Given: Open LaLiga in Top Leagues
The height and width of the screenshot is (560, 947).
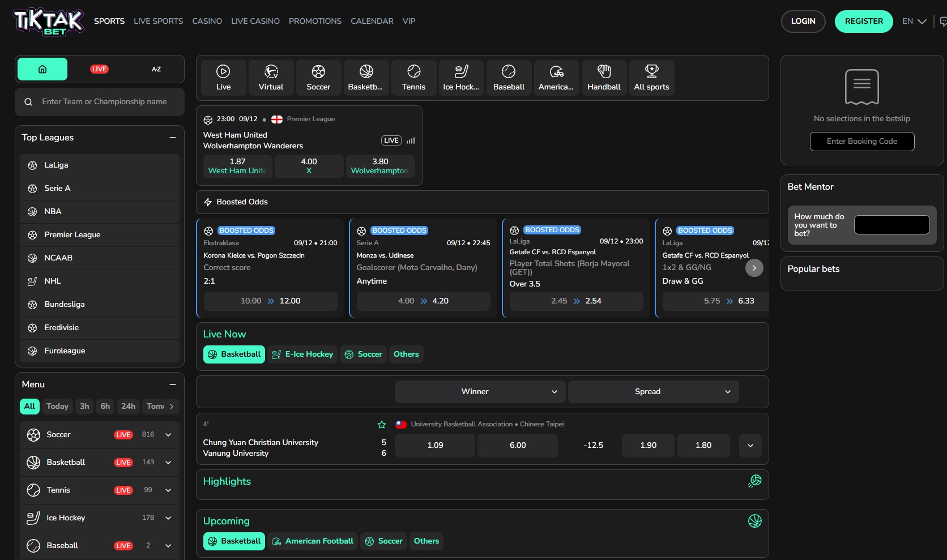Looking at the screenshot, I should coord(100,165).
